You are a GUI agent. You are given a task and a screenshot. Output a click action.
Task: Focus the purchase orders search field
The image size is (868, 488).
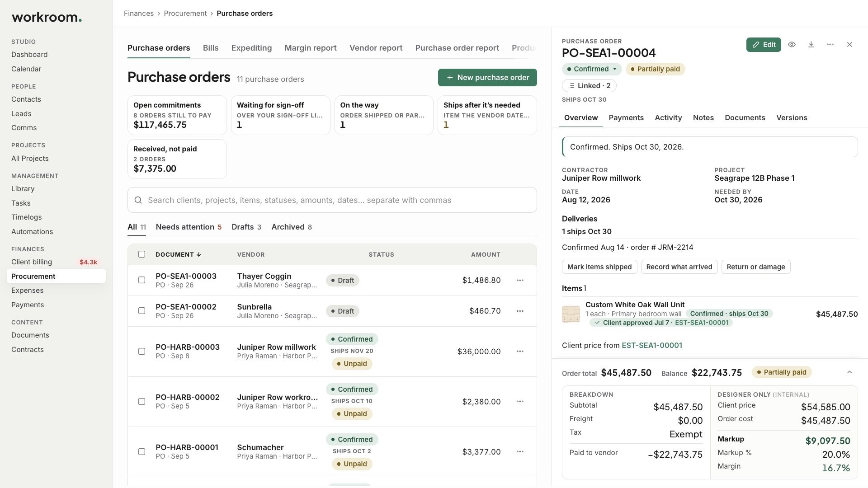[x=332, y=200]
